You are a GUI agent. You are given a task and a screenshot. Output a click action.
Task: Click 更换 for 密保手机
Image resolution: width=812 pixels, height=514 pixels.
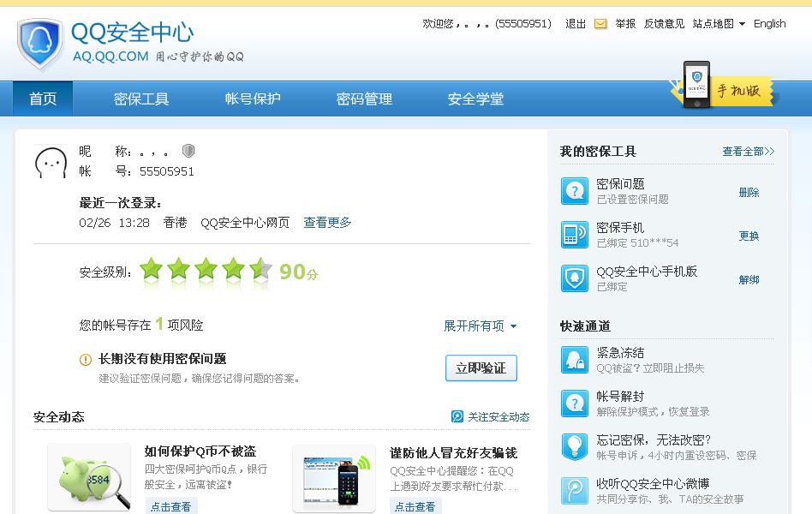tap(749, 236)
